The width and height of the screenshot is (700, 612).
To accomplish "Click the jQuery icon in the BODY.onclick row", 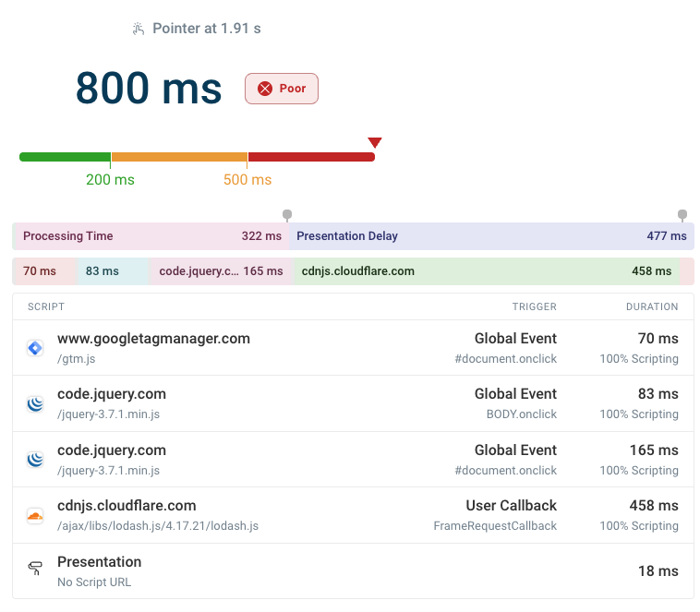I will coord(35,404).
